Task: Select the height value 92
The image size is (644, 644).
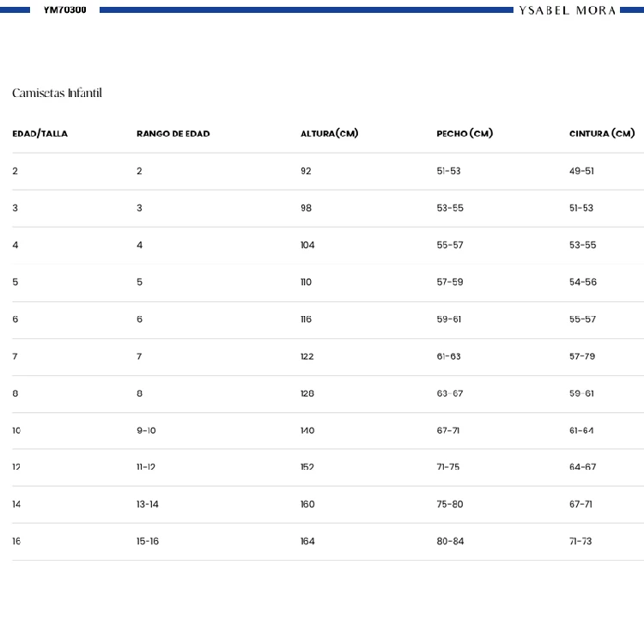Action: click(306, 171)
